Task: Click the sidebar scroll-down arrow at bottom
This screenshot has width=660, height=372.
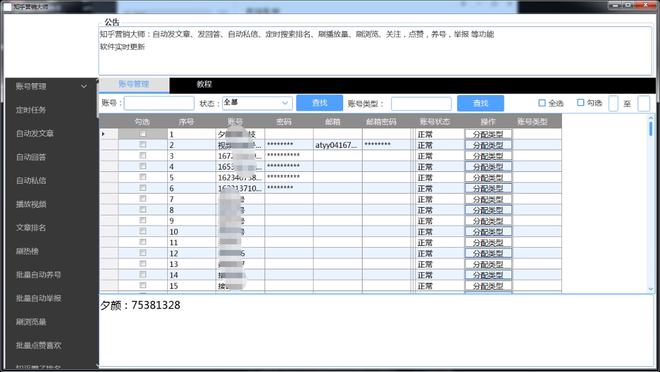Action: 97,366
